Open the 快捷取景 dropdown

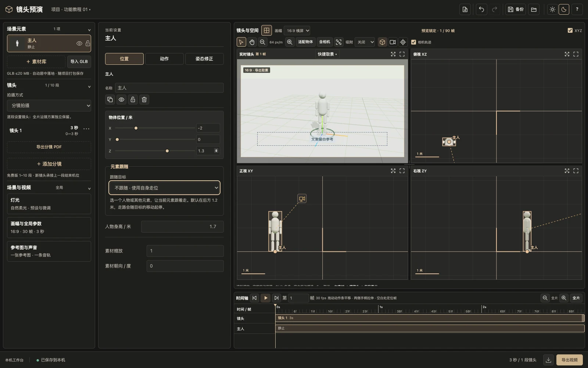point(327,54)
